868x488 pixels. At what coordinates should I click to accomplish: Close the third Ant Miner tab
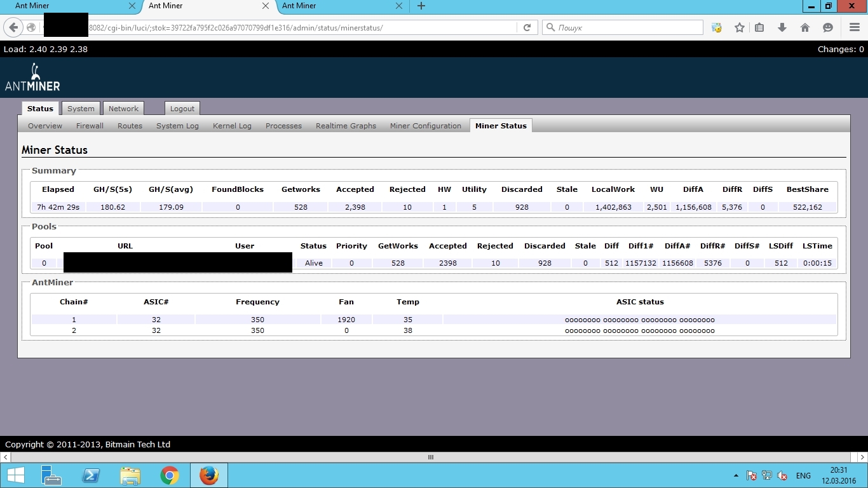(399, 6)
